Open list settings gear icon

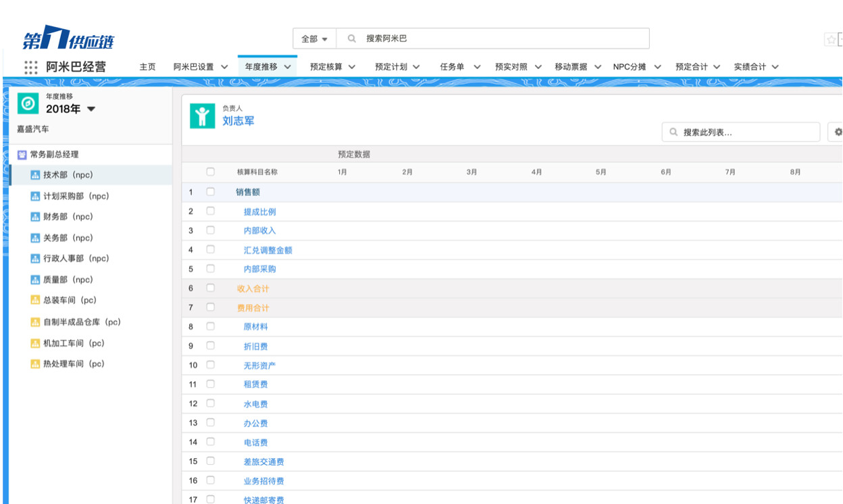coord(838,132)
